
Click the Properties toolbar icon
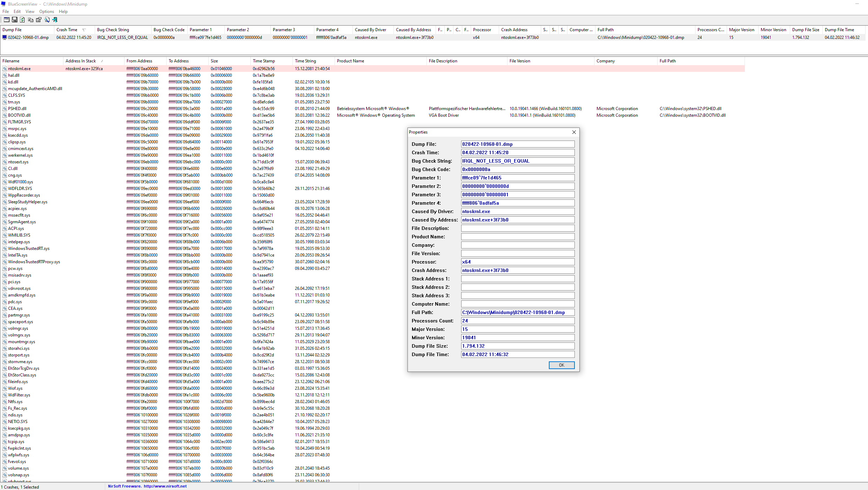click(39, 20)
